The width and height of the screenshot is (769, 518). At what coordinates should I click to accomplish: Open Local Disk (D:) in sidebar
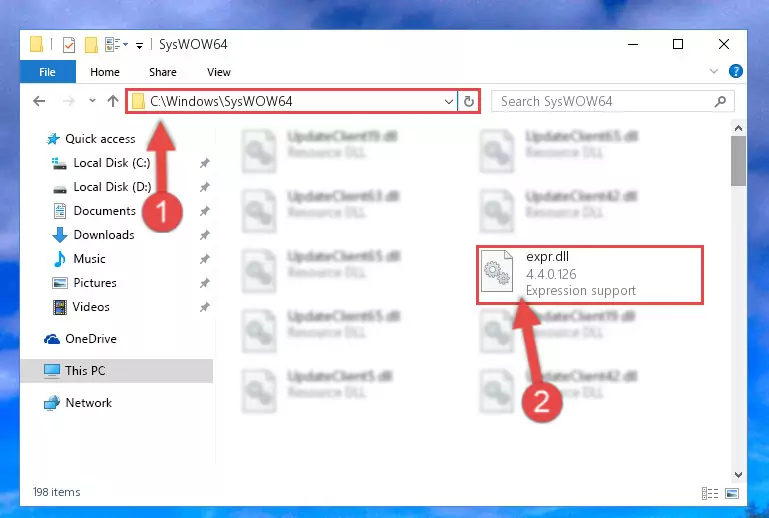click(112, 187)
